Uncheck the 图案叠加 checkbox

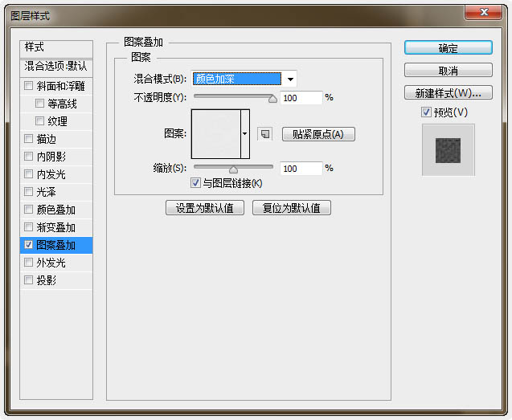pos(28,245)
